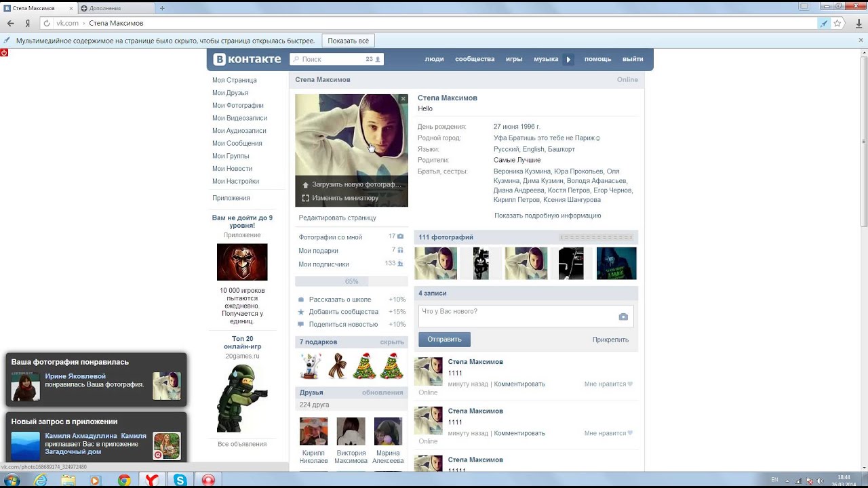Image resolution: width=868 pixels, height=488 pixels.
Task: Click the Загадочный дом app request notification
Action: pos(96,436)
